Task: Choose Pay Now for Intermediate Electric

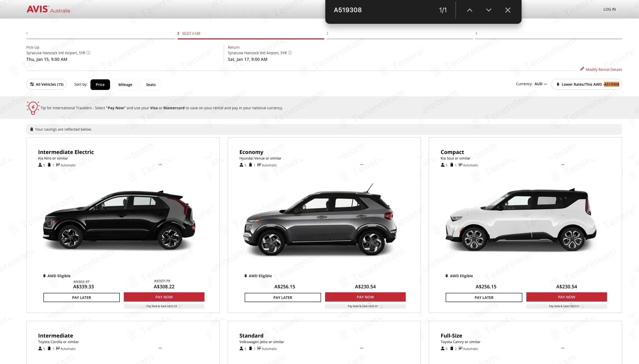Action: point(164,297)
